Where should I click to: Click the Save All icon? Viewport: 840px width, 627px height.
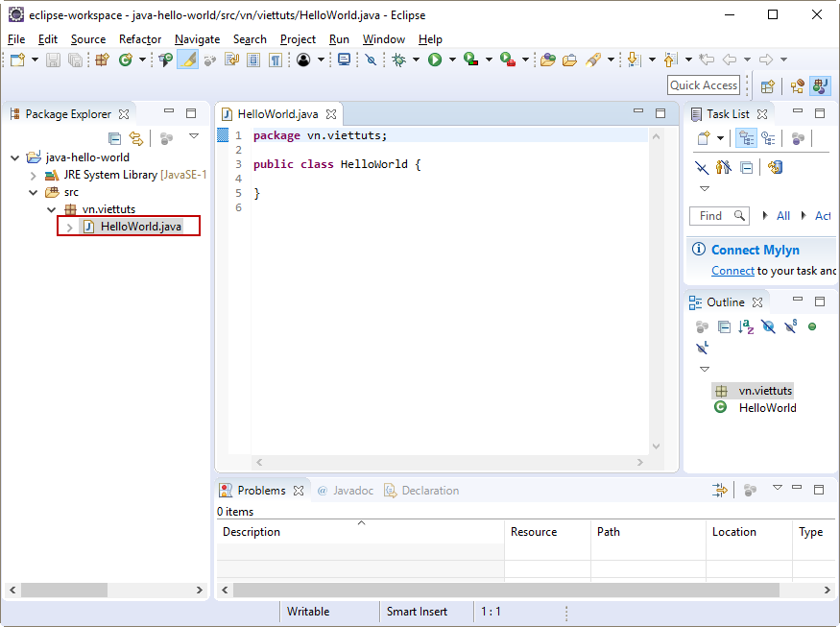pos(76,60)
